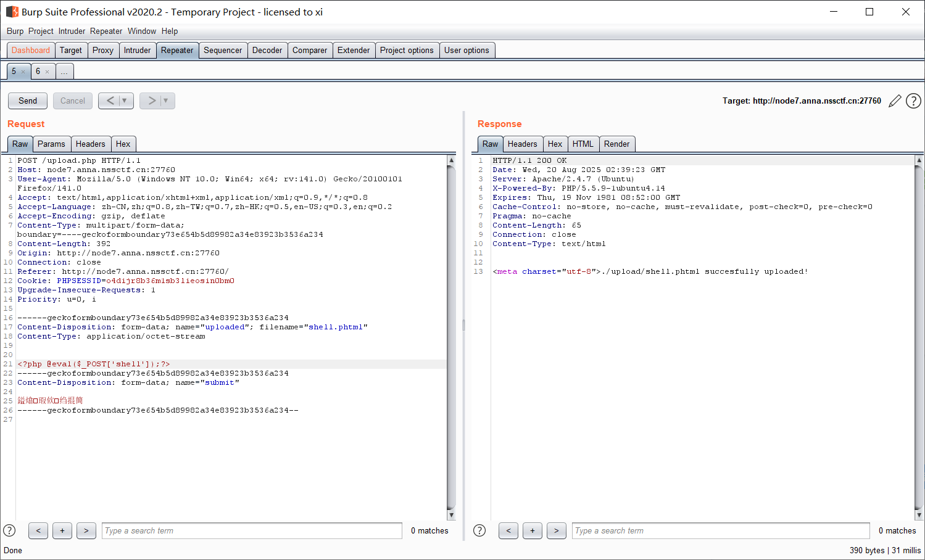Show request Headers view

click(x=91, y=144)
